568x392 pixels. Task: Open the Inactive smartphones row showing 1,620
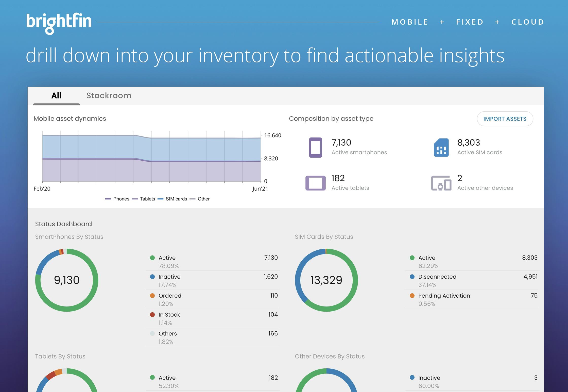(x=213, y=280)
